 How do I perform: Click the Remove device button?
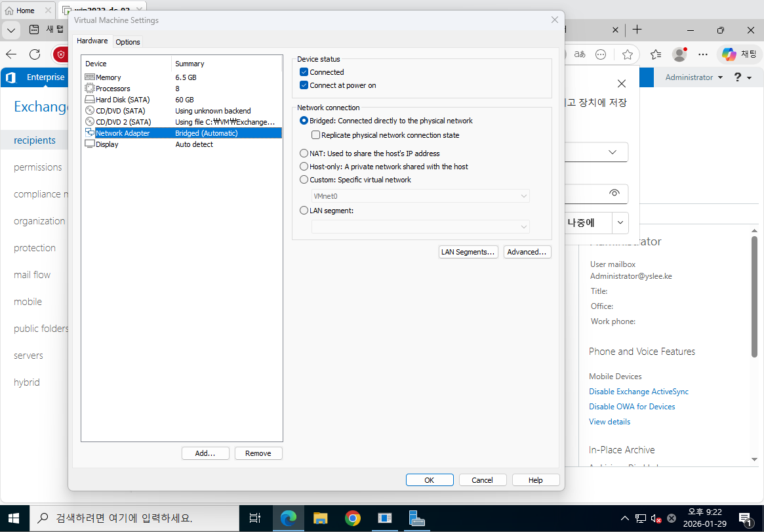[258, 453]
